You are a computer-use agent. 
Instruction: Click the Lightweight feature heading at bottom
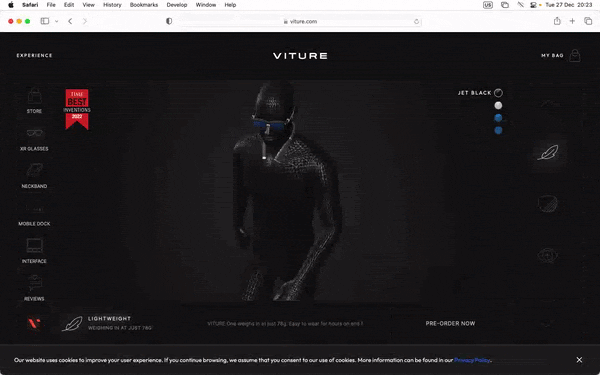[x=109, y=318]
